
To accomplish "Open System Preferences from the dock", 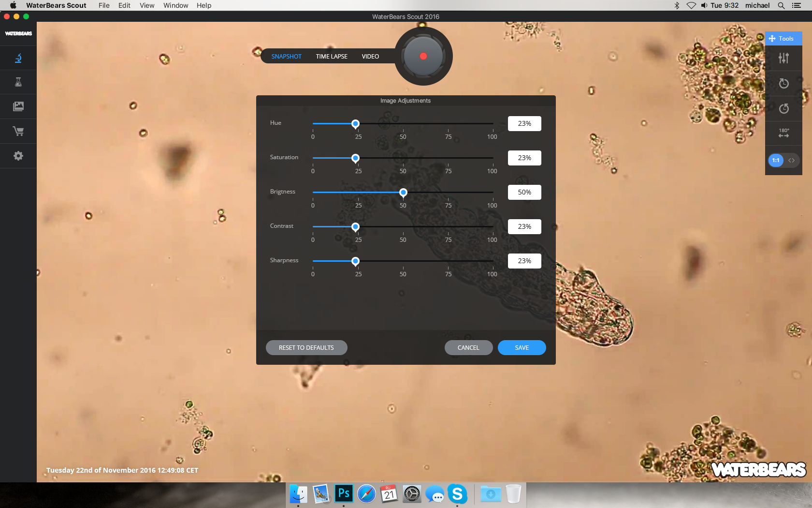I will (412, 494).
